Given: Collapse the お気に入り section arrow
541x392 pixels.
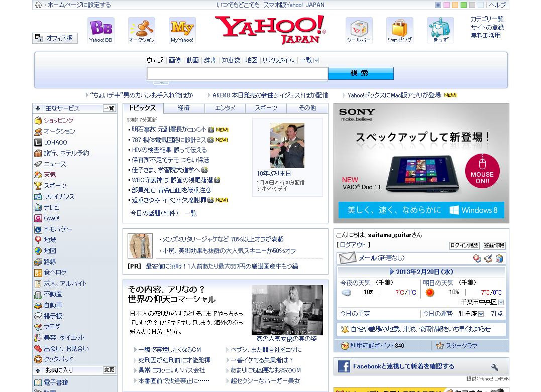Looking at the screenshot, I should pyautogui.click(x=38, y=370).
